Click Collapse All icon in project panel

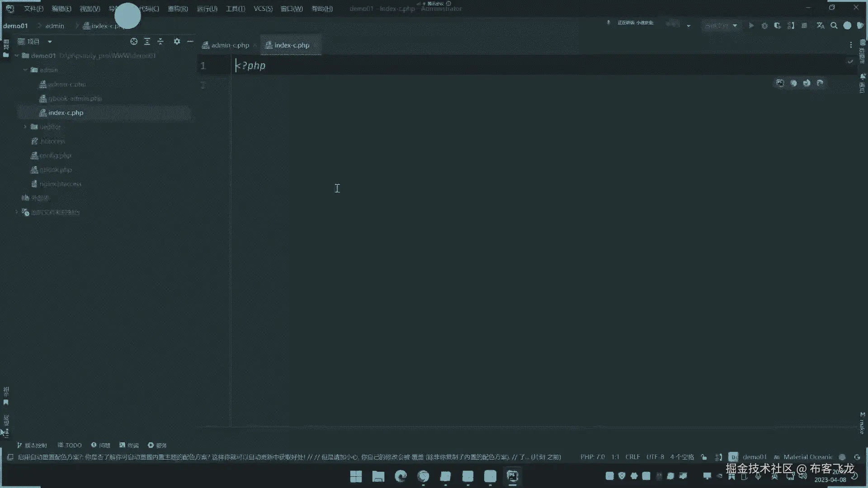pos(160,42)
